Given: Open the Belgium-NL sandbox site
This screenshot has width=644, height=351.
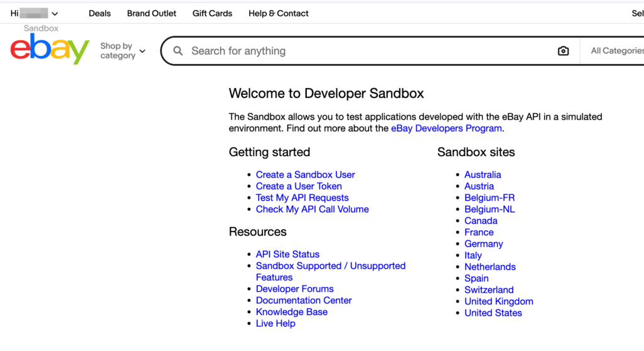Looking at the screenshot, I should 489,209.
